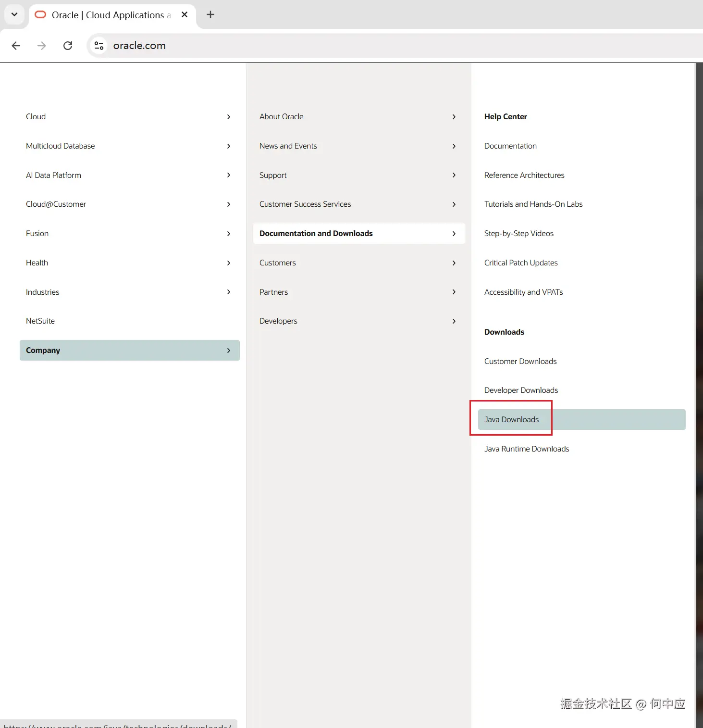Click the browser forward arrow

point(42,46)
